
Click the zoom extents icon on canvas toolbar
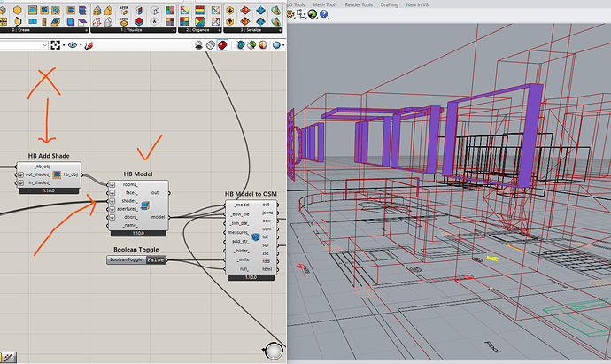pos(55,45)
